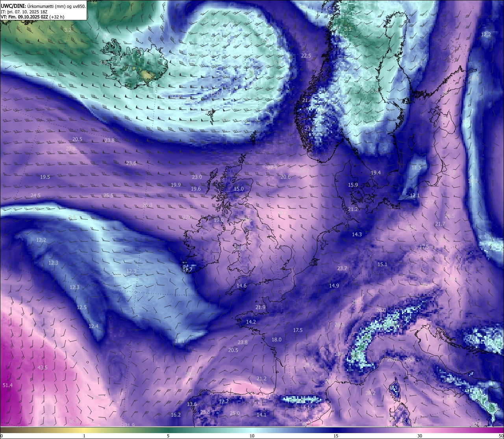Click the UWC/DINI Úrkomumætti title text
504x439 pixels.
coord(43,6)
